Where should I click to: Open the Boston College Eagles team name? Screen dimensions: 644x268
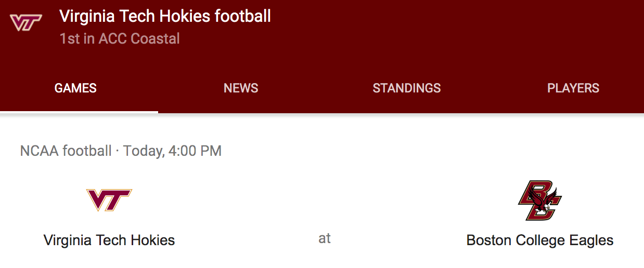[540, 240]
